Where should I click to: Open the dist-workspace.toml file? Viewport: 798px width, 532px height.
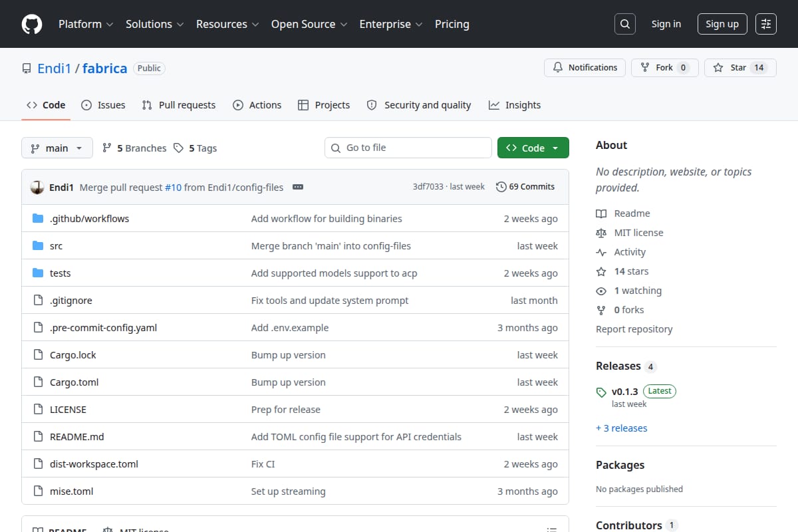[94, 464]
